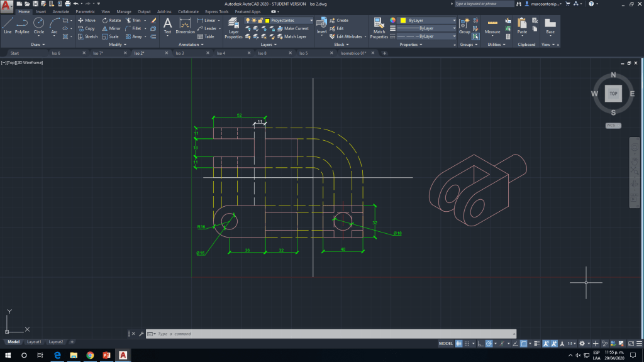Select the Line drawing tool

click(8, 25)
